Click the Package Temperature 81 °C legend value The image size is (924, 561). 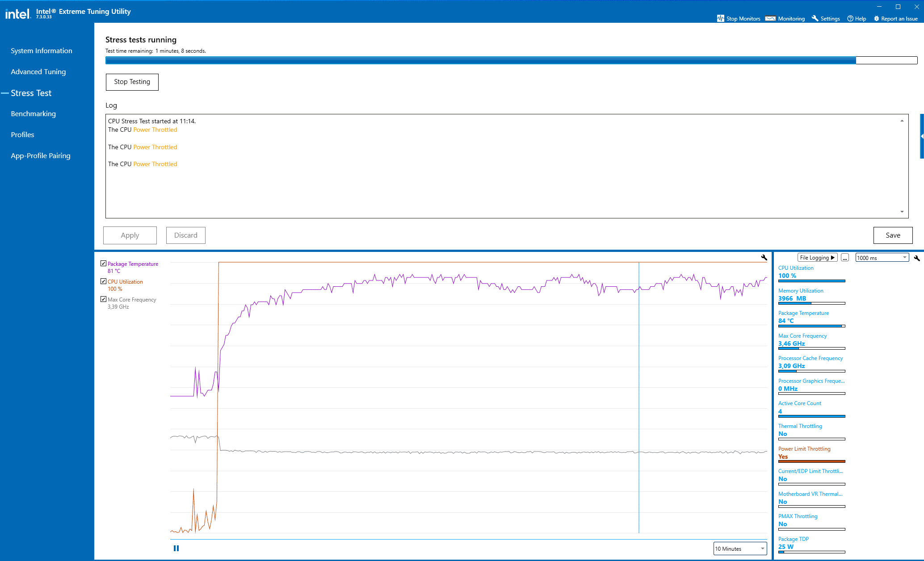pos(114,271)
